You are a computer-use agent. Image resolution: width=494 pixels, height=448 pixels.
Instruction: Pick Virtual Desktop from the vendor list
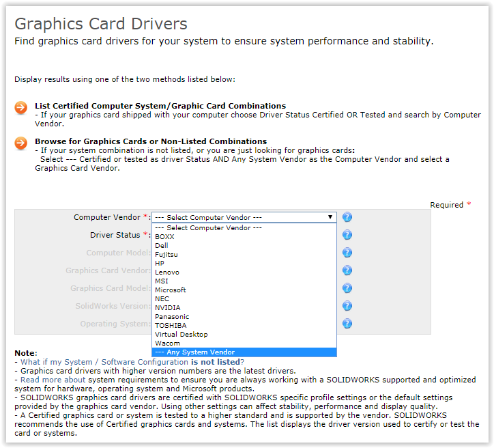coord(244,334)
